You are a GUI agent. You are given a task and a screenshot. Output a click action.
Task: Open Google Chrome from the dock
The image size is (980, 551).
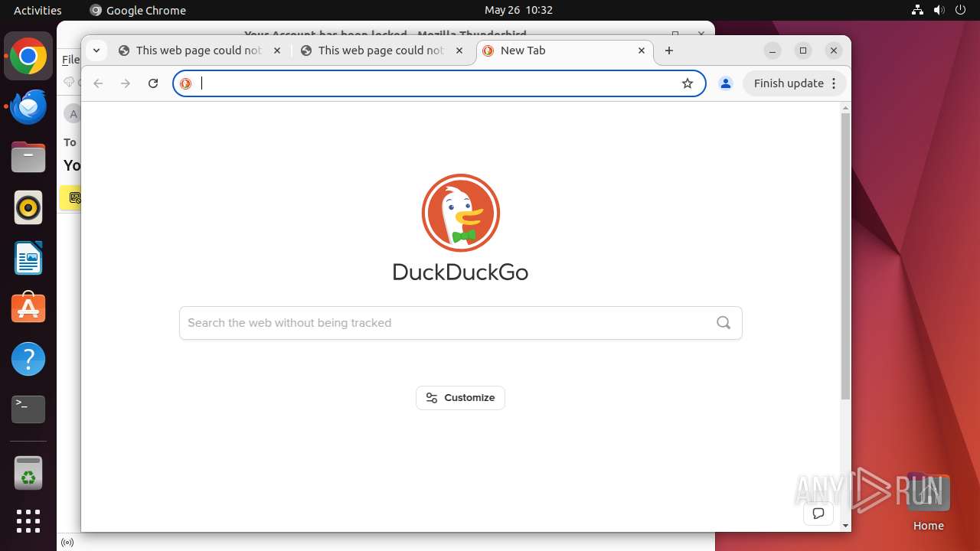tap(28, 57)
